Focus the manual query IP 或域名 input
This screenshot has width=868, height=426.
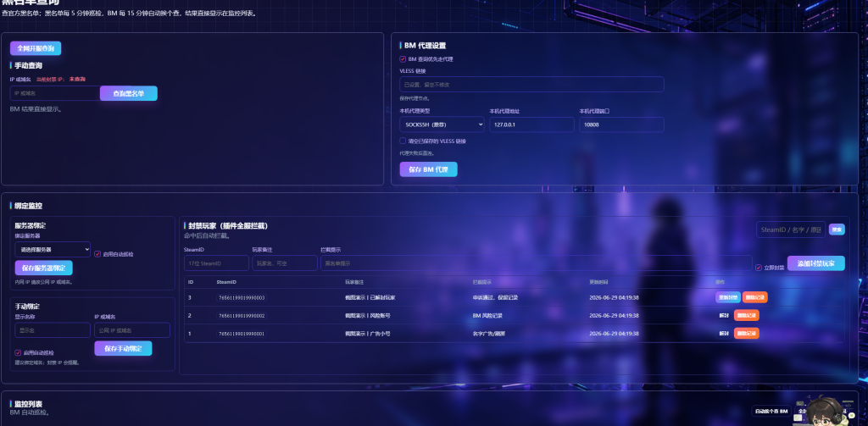coord(55,93)
